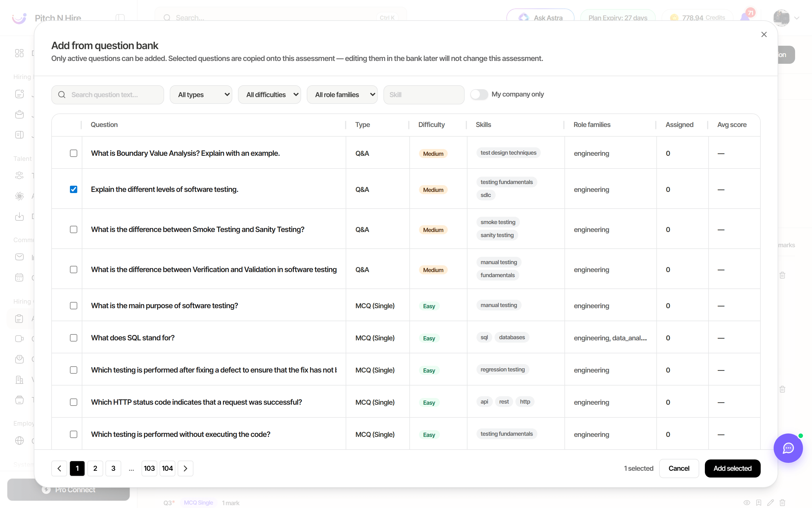Toggle sidebar collapse icon near logo

[x=120, y=17]
